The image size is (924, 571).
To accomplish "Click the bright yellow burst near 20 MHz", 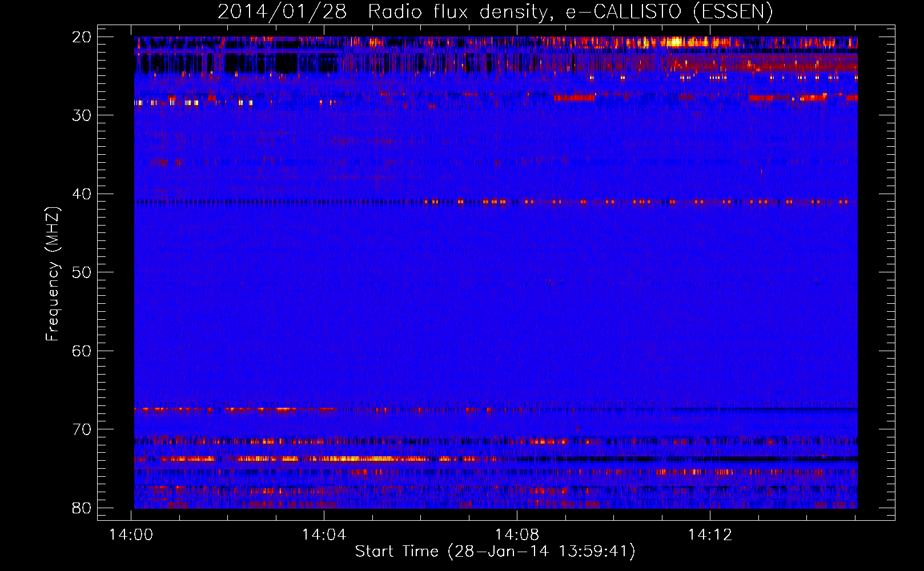I will [676, 41].
